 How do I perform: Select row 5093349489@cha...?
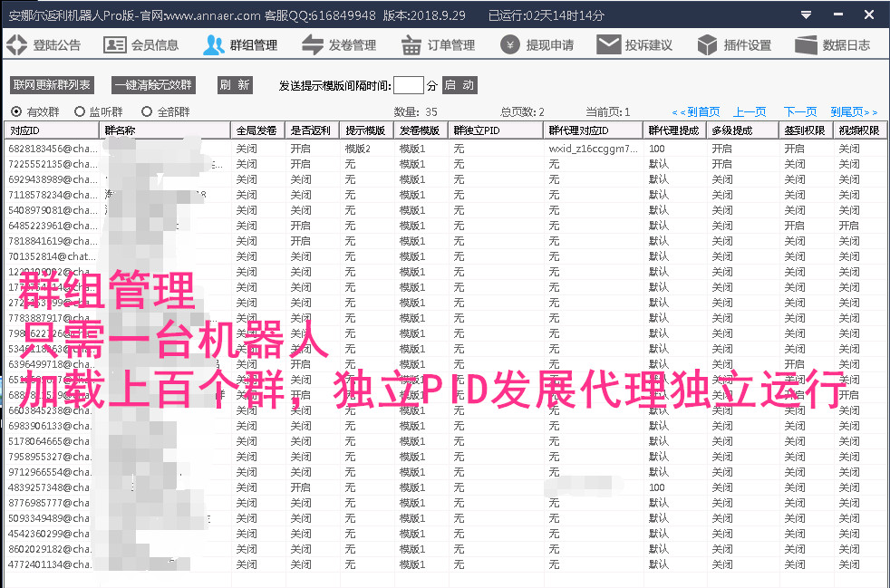click(x=446, y=518)
